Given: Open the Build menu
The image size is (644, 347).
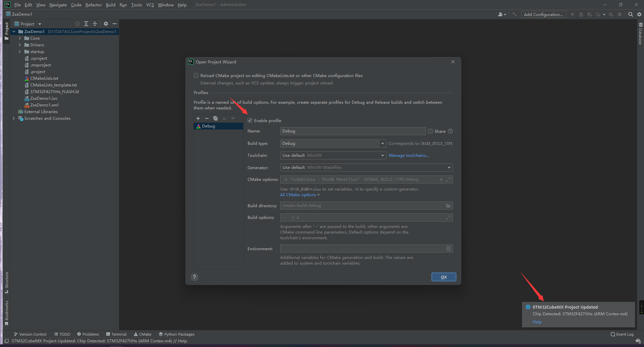Looking at the screenshot, I should coord(111,5).
